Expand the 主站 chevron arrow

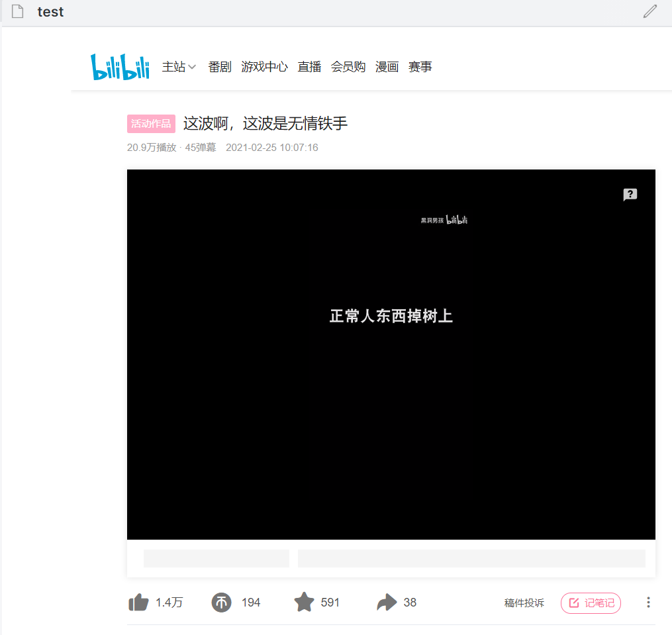click(x=193, y=67)
